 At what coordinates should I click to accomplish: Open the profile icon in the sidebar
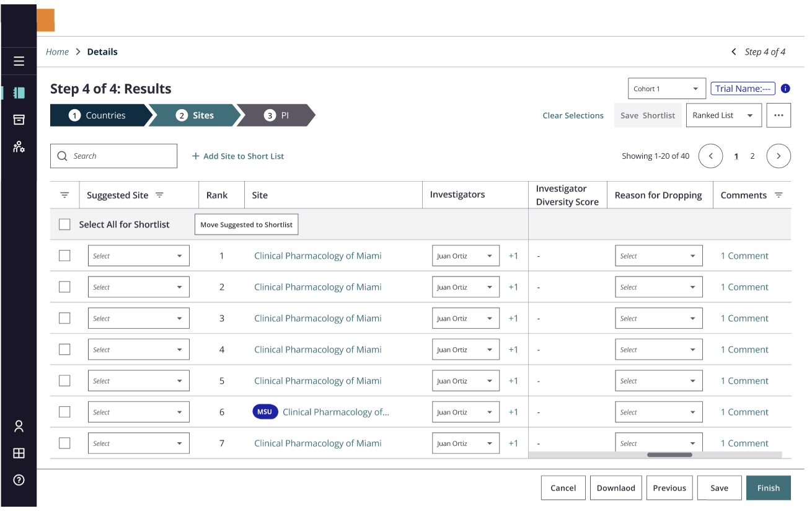tap(19, 426)
